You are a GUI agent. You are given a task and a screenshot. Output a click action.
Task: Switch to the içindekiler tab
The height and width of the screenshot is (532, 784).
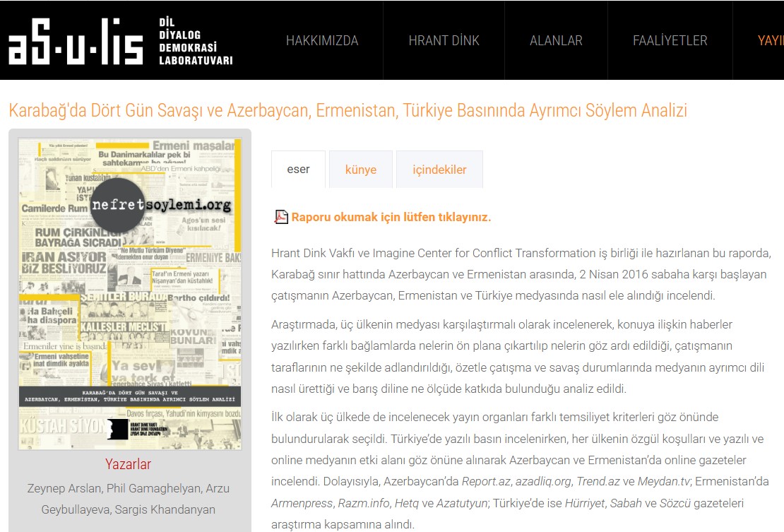[439, 170]
